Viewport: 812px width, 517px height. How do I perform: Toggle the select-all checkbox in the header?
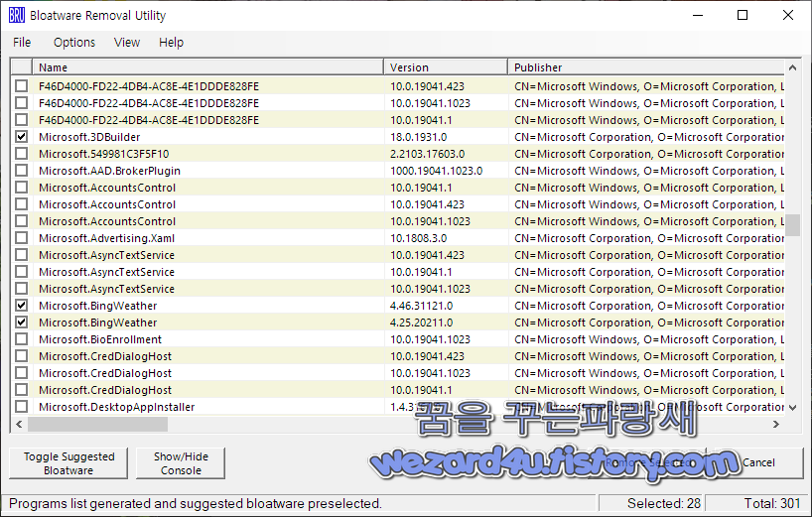(21, 67)
